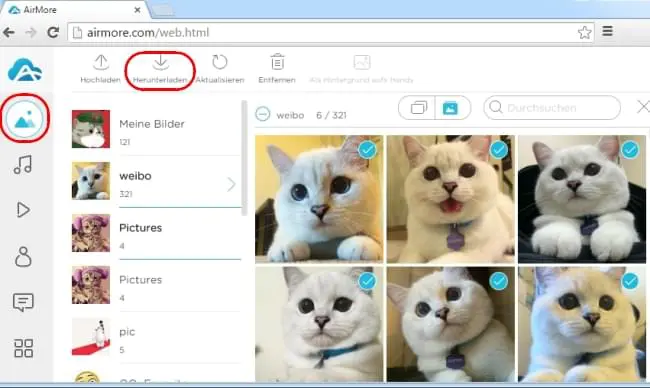Expand weibo album chevron arrow
Screen dimensions: 650x388
231,184
